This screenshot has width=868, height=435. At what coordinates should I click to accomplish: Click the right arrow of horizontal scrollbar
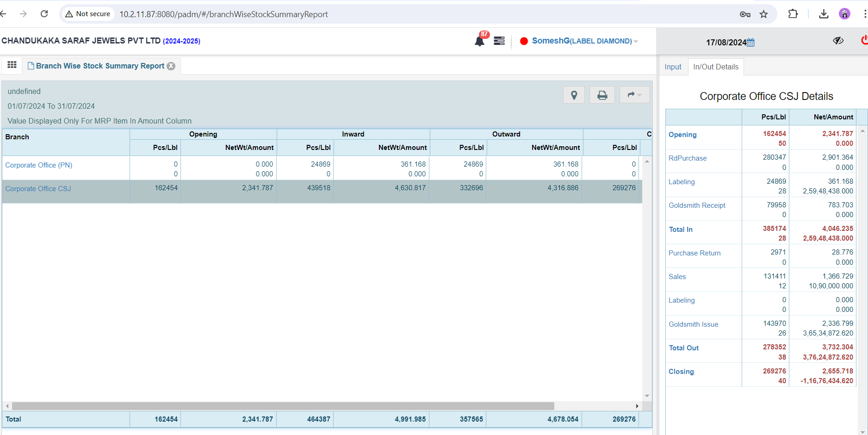(637, 406)
